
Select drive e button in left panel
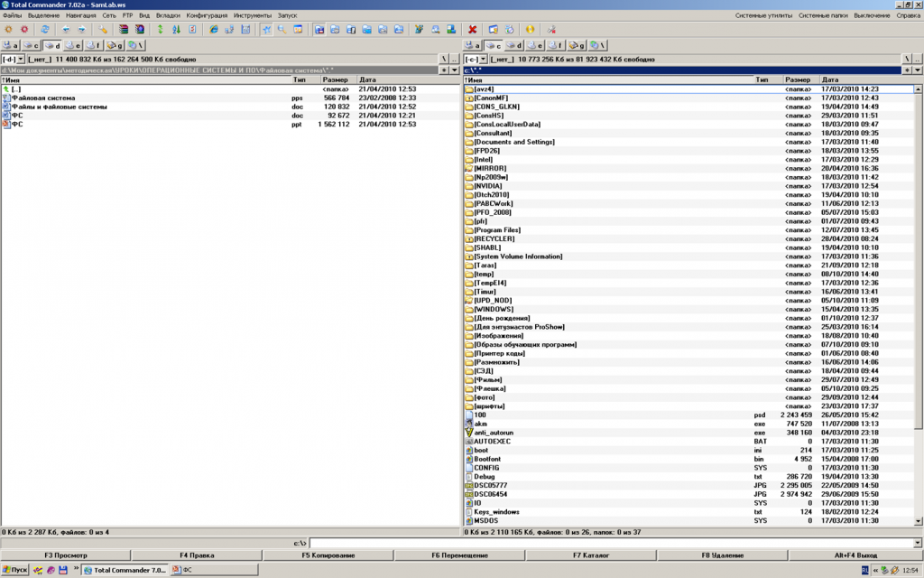point(73,45)
